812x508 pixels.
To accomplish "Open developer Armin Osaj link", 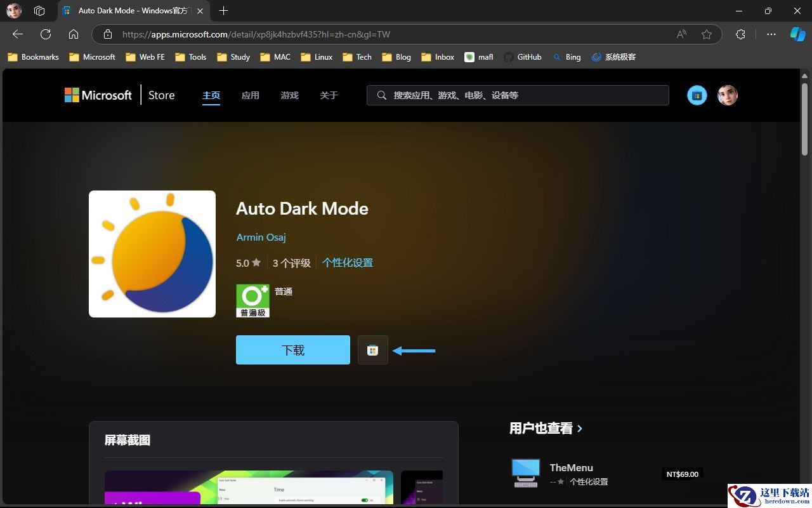I will (x=261, y=237).
